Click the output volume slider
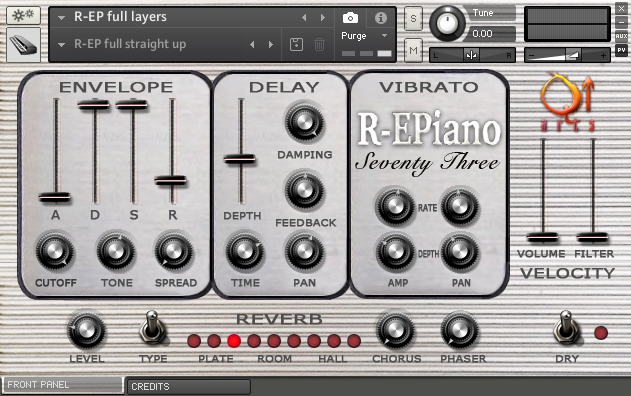 [x=567, y=55]
